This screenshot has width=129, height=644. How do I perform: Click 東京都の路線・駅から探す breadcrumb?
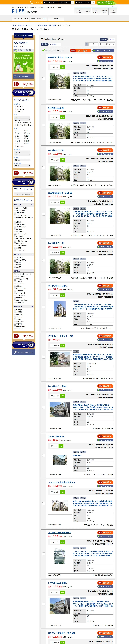pos(47,25)
